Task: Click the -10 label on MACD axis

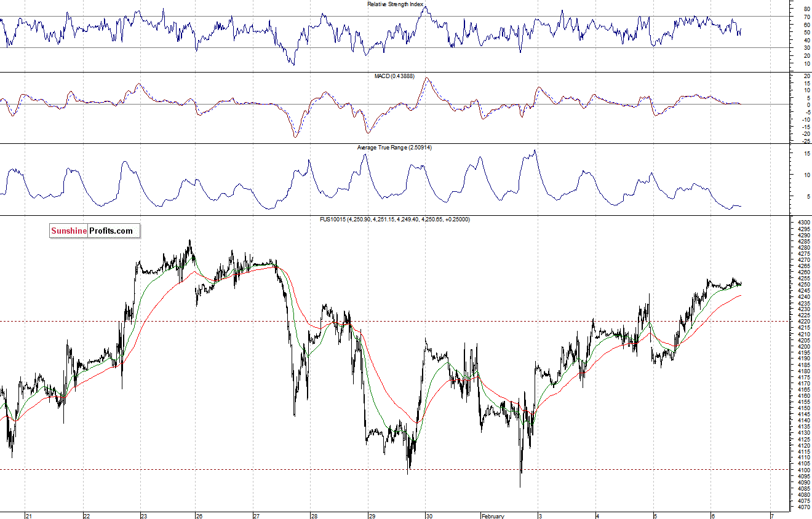Action: click(805, 119)
